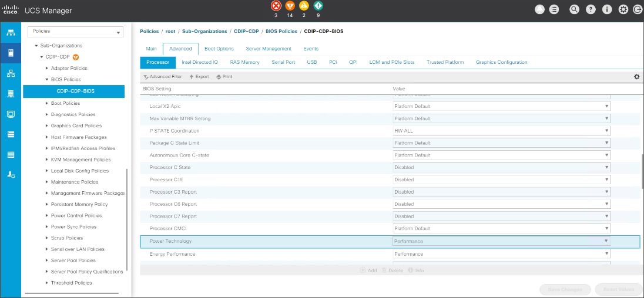Open Power Technology value dropdown

pos(501,241)
